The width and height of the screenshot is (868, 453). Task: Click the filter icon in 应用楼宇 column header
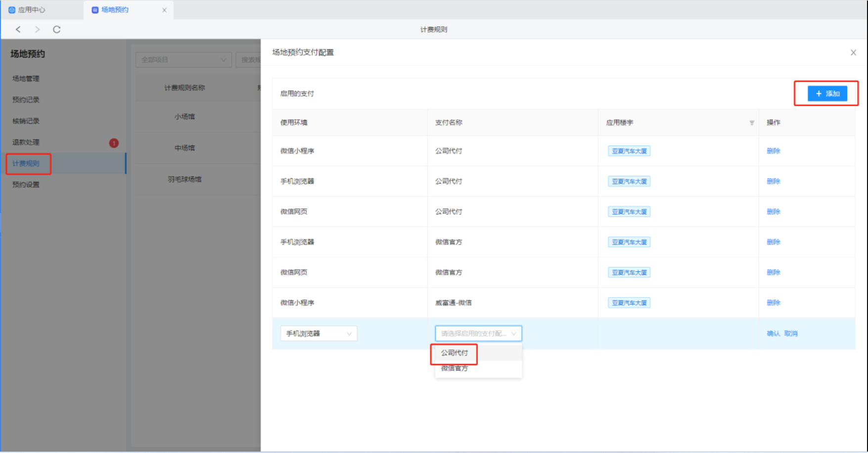pos(751,123)
